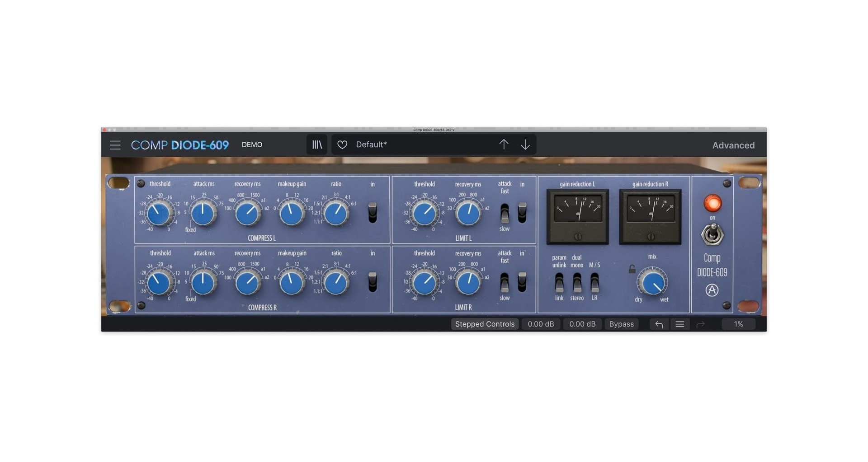Click the zero-adjust screw on gain reduction L meter
This screenshot has width=868, height=462.
(578, 237)
